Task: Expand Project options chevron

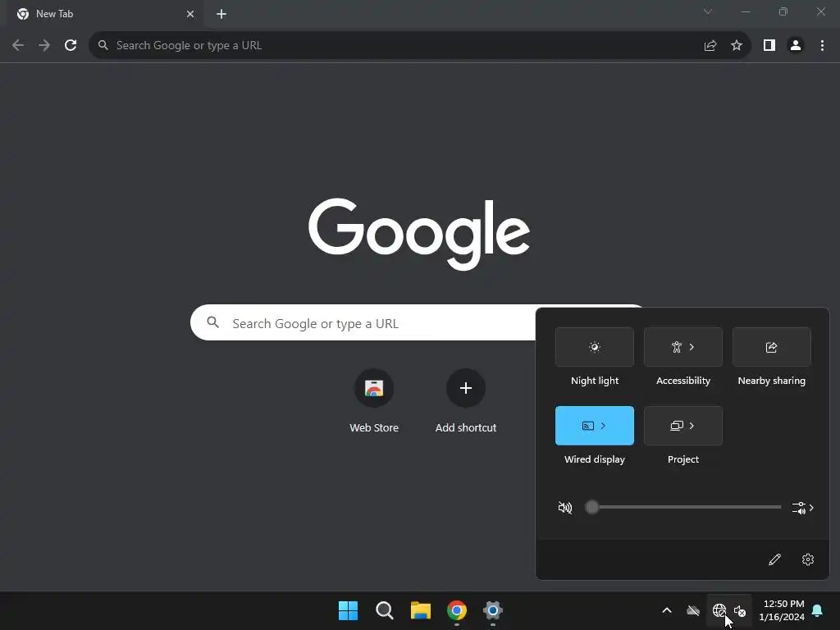Action: tap(692, 426)
